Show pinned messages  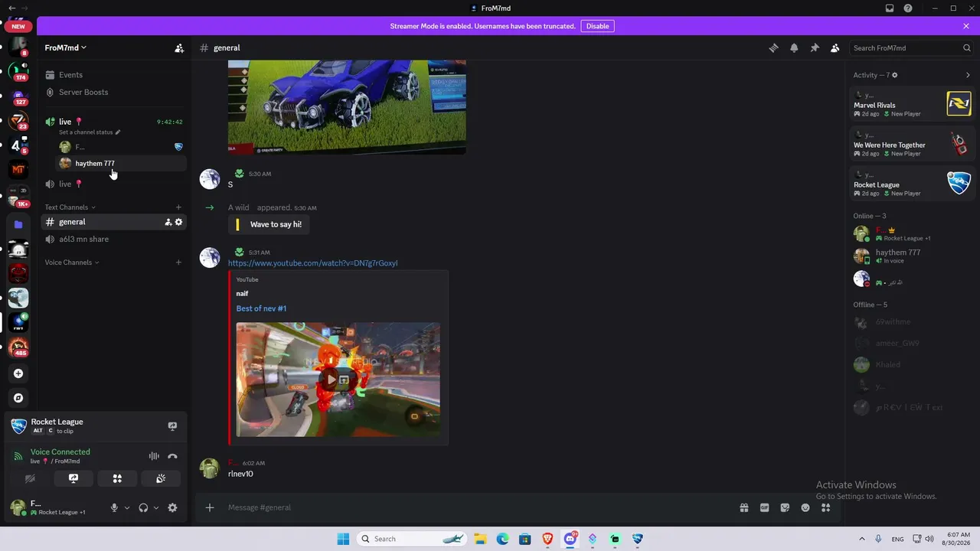(x=815, y=47)
